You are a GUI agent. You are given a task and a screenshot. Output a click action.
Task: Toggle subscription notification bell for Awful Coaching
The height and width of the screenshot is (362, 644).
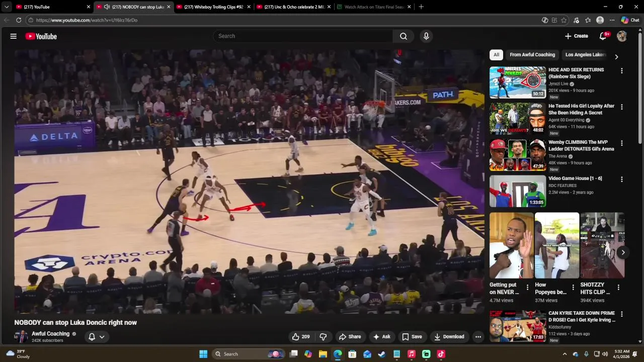92,337
